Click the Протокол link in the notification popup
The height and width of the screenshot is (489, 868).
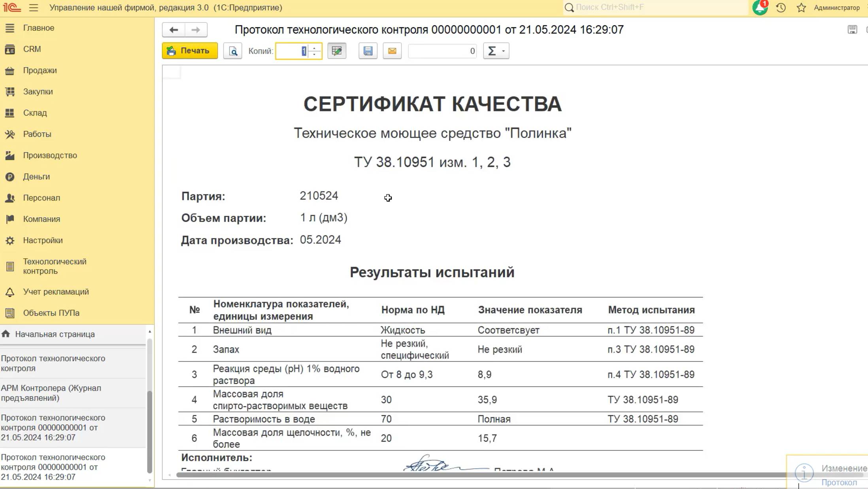[839, 482]
